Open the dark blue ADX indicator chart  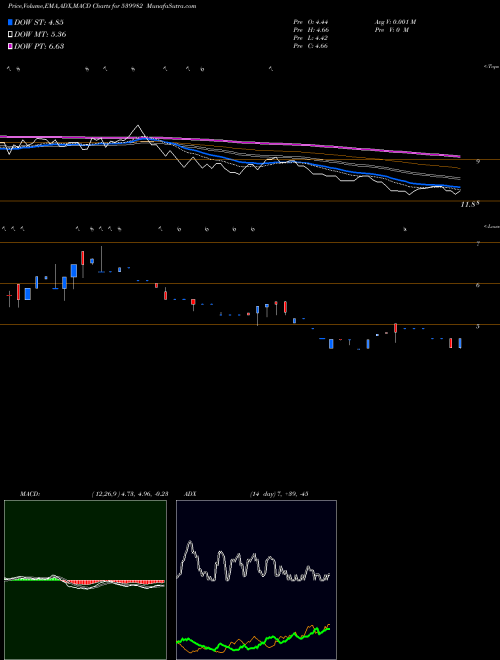pos(256,580)
